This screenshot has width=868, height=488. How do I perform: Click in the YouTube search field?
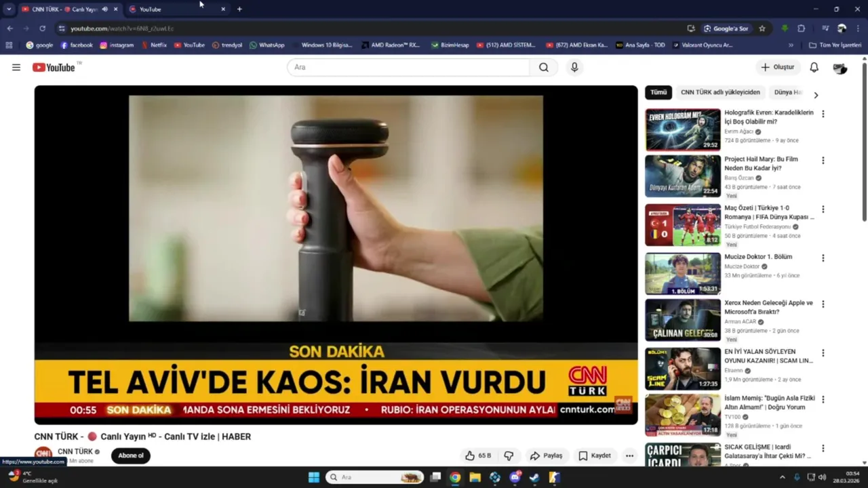click(x=408, y=67)
